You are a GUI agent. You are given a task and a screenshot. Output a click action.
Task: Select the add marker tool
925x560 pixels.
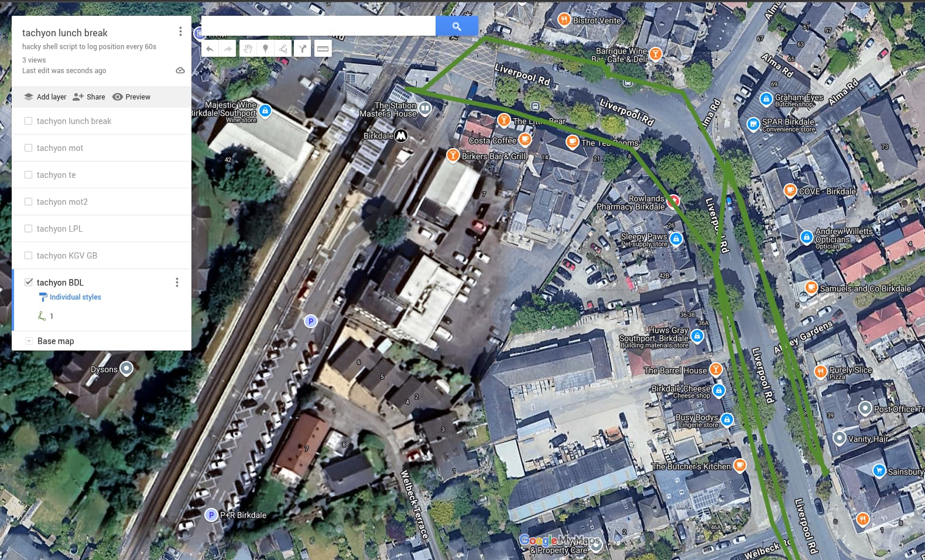pos(266,49)
